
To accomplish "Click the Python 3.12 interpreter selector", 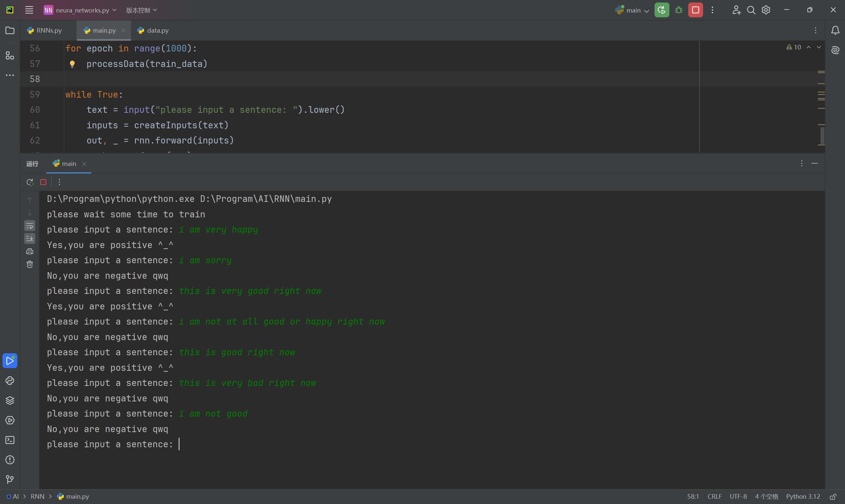I will click(802, 496).
